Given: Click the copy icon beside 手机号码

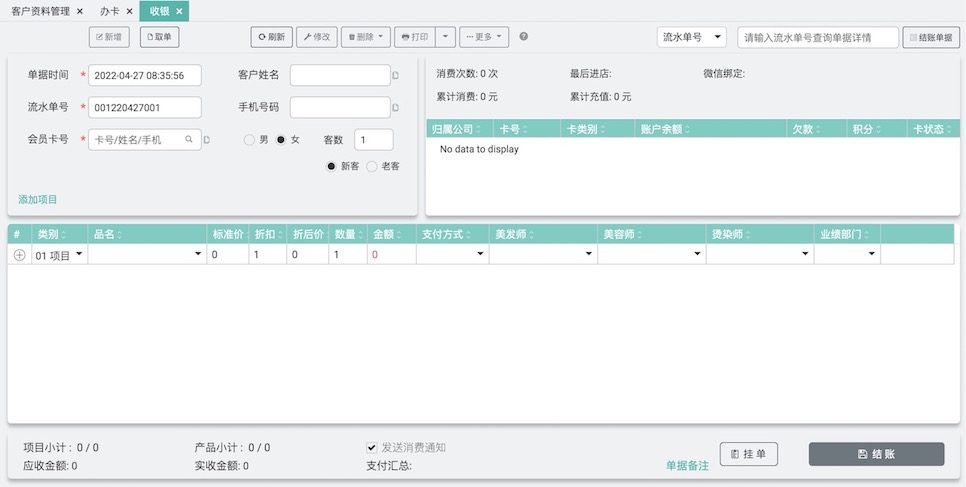Looking at the screenshot, I should (396, 107).
